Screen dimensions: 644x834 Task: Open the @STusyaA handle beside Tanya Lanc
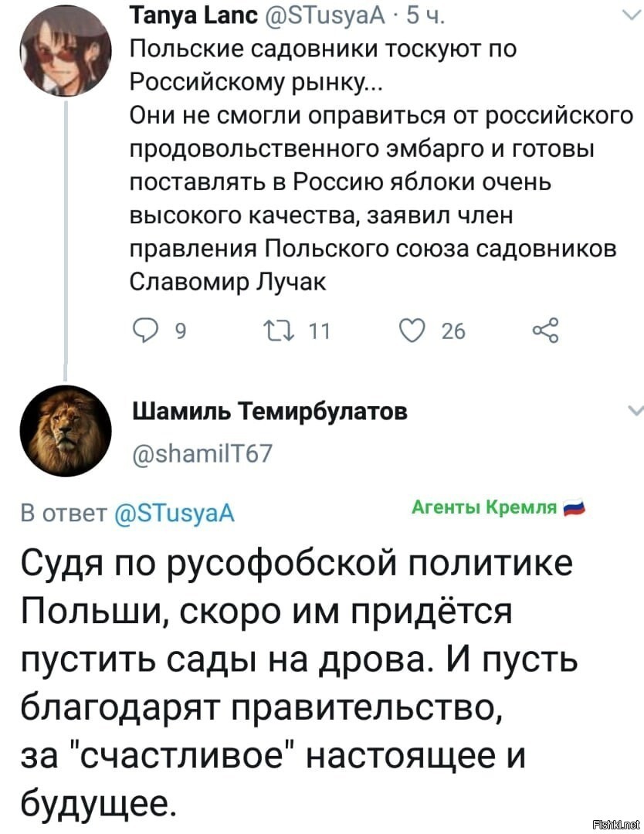[324, 17]
